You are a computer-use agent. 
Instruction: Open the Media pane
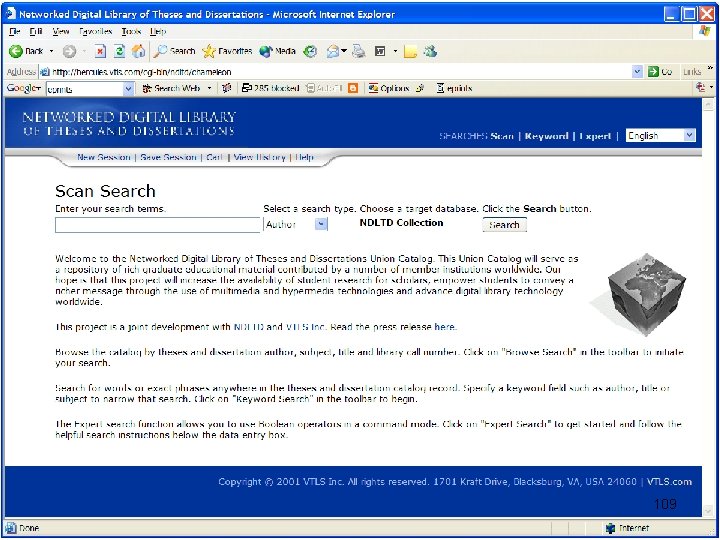pyautogui.click(x=277, y=51)
